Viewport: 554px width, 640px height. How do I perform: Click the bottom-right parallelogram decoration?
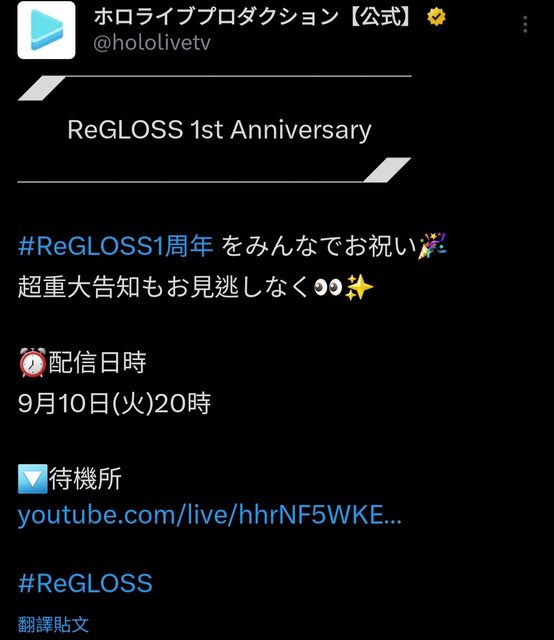point(387,170)
